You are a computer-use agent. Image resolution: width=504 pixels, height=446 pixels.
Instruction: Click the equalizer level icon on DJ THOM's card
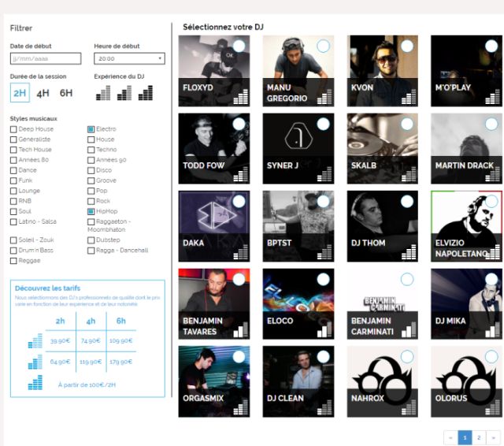[x=409, y=253]
